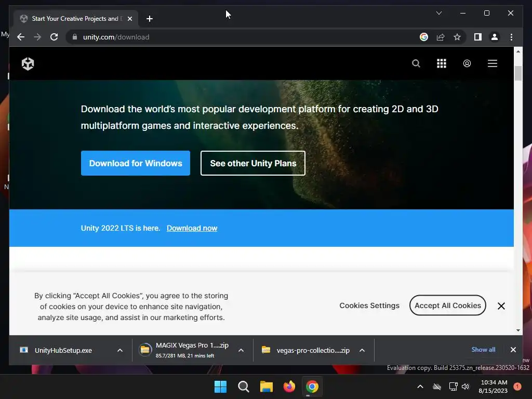The width and height of the screenshot is (532, 399).
Task: Click See other Unity Plans
Action: [253, 163]
